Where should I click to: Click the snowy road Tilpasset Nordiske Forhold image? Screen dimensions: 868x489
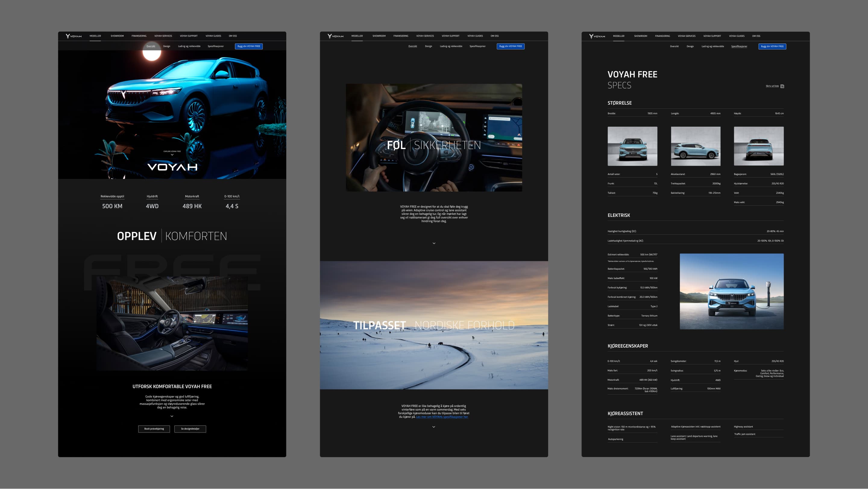point(434,325)
